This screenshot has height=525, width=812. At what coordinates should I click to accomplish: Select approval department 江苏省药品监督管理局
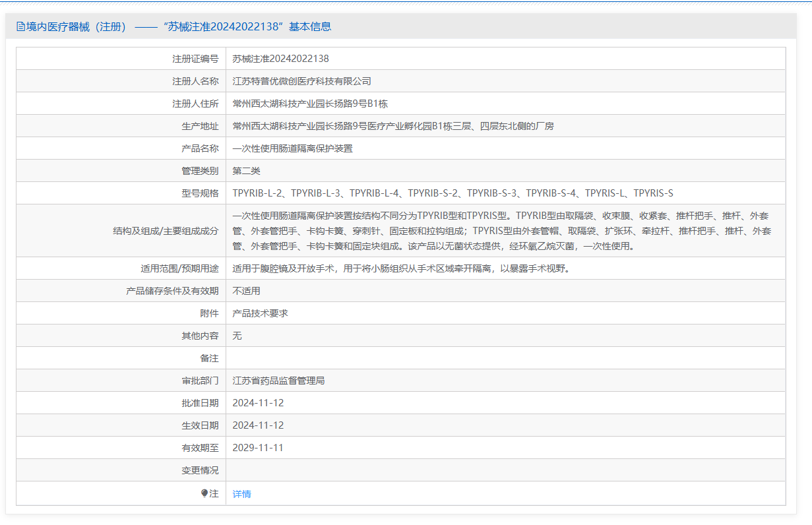tap(278, 381)
